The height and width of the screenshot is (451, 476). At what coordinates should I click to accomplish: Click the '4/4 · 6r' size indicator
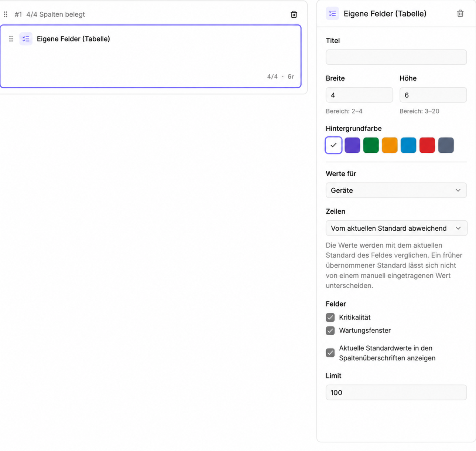[281, 77]
